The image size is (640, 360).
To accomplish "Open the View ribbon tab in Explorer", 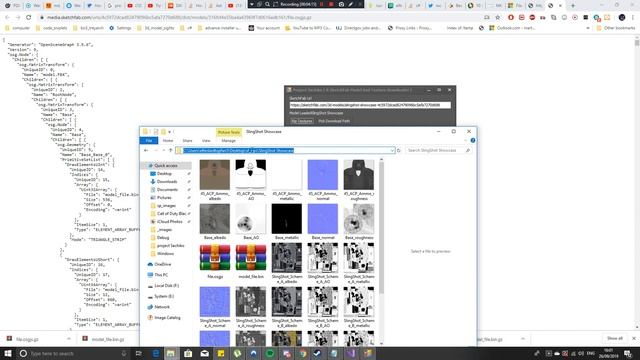I will pos(206,140).
